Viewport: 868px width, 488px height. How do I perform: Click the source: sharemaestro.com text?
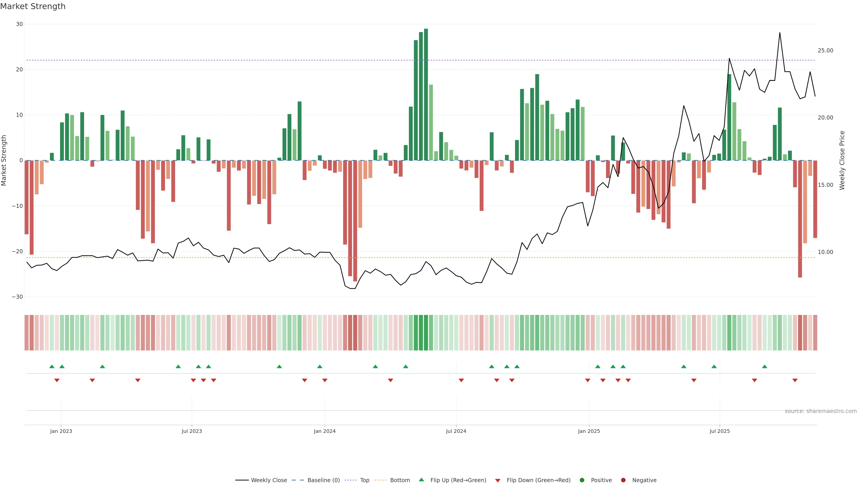pos(821,411)
